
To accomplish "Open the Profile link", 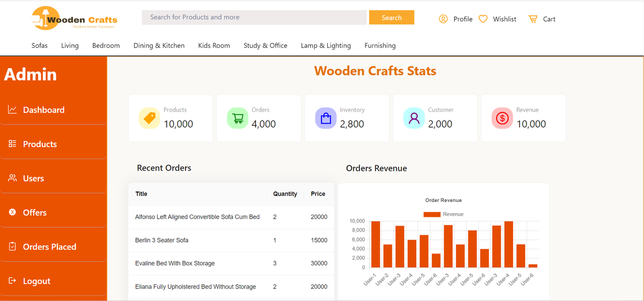I will pos(463,19).
